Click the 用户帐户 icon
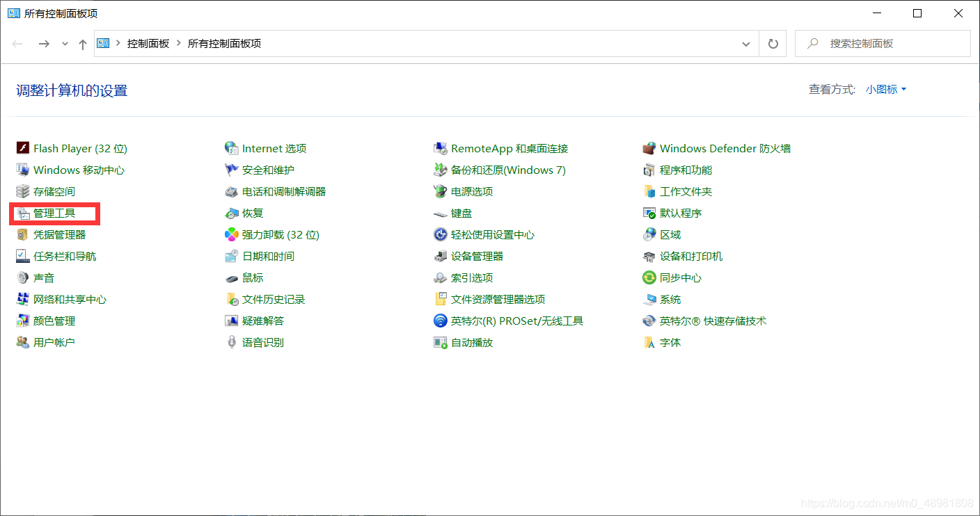980x516 pixels. point(22,342)
